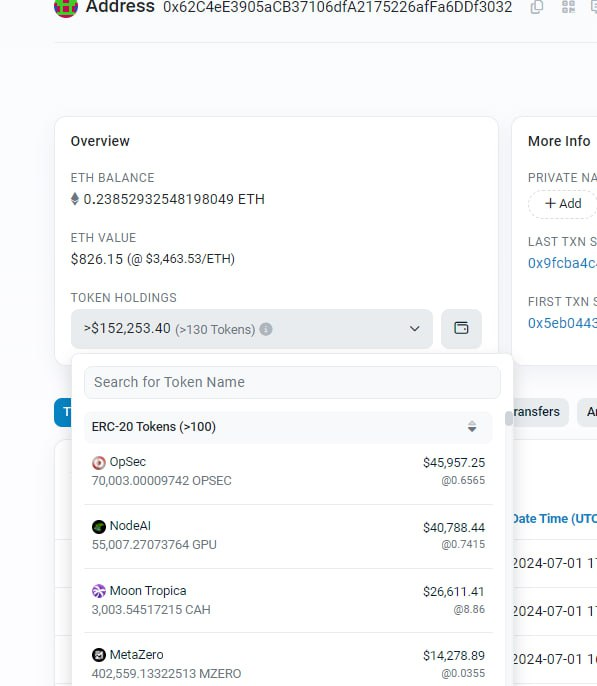597x686 pixels.
Task: Click the Moon Tropica token logo
Action: 99,591
